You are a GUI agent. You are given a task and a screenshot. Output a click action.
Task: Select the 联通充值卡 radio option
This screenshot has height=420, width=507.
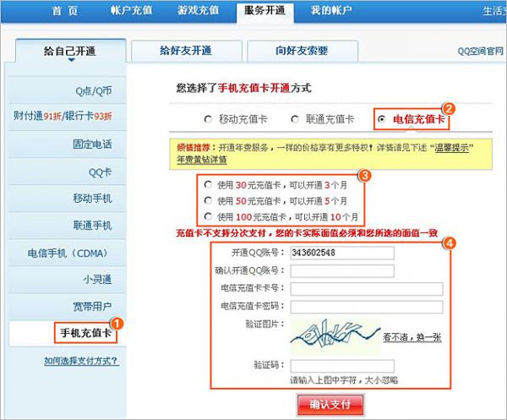294,119
